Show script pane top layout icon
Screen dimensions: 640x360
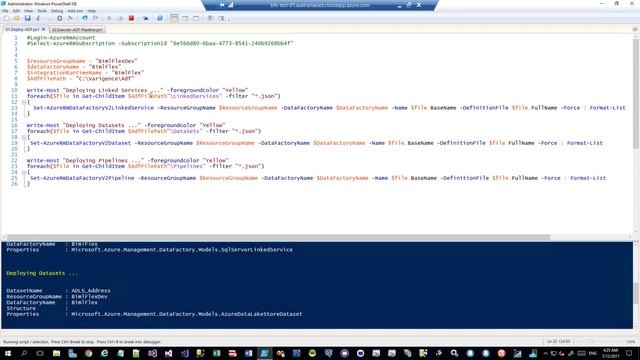pyautogui.click(x=174, y=18)
